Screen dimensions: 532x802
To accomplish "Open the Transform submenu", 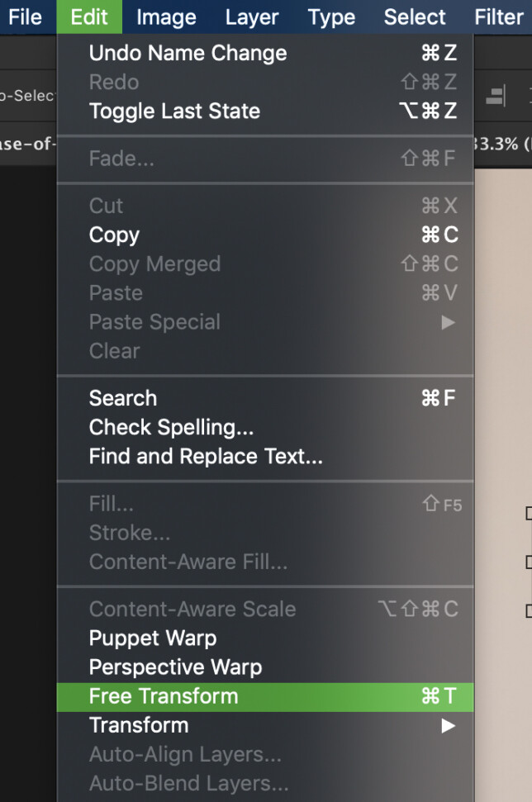I will 139,725.
